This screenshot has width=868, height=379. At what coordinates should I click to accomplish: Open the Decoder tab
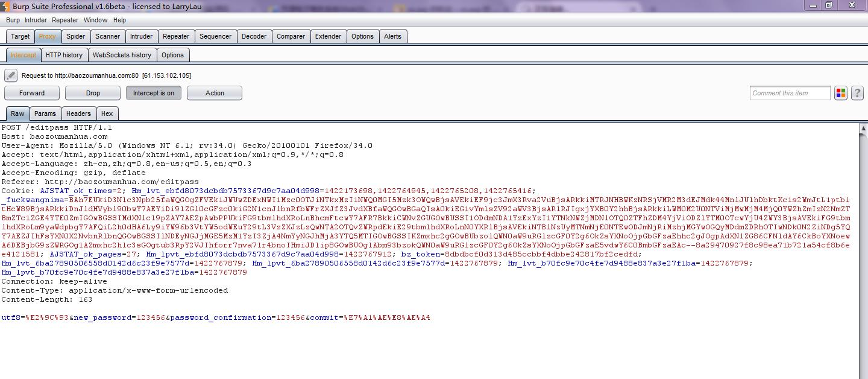pos(254,36)
